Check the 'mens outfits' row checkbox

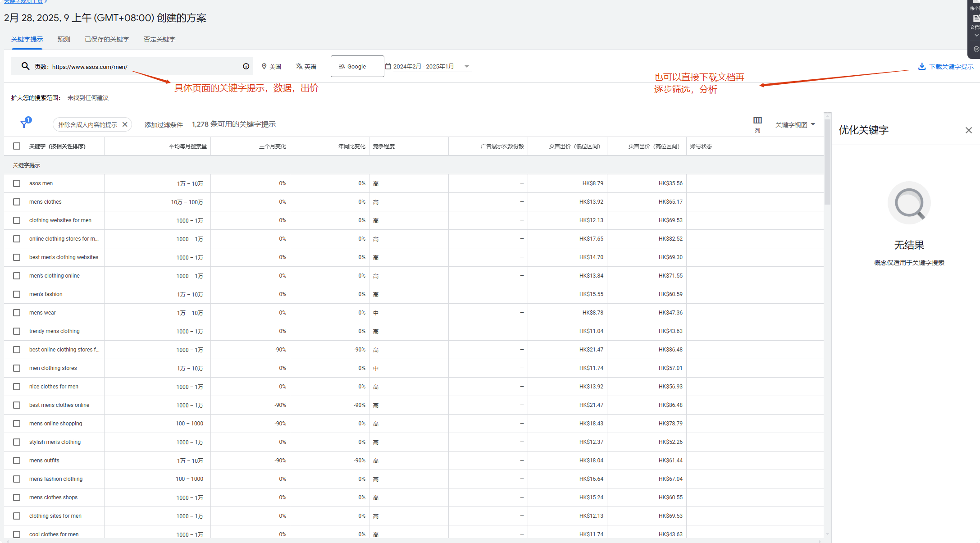(17, 461)
